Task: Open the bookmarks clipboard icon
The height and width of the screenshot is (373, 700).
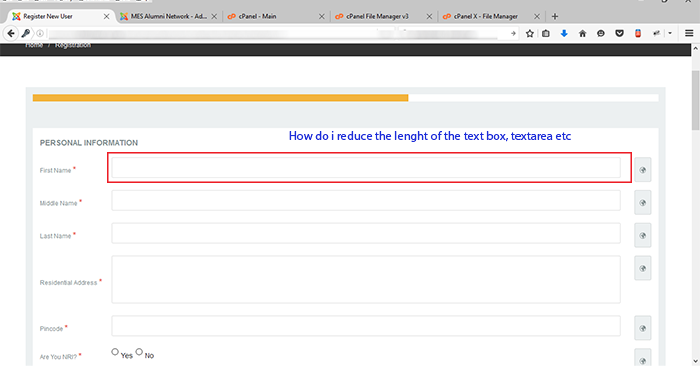Action: pos(546,33)
